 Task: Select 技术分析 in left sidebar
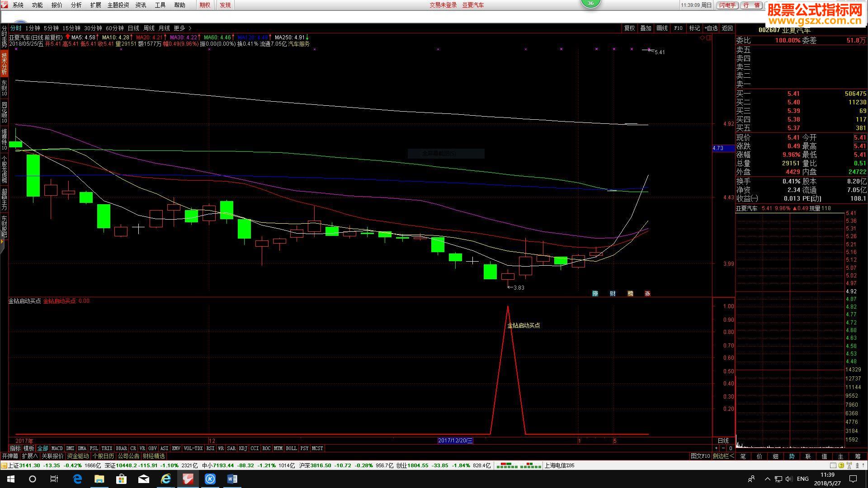[x=4, y=63]
